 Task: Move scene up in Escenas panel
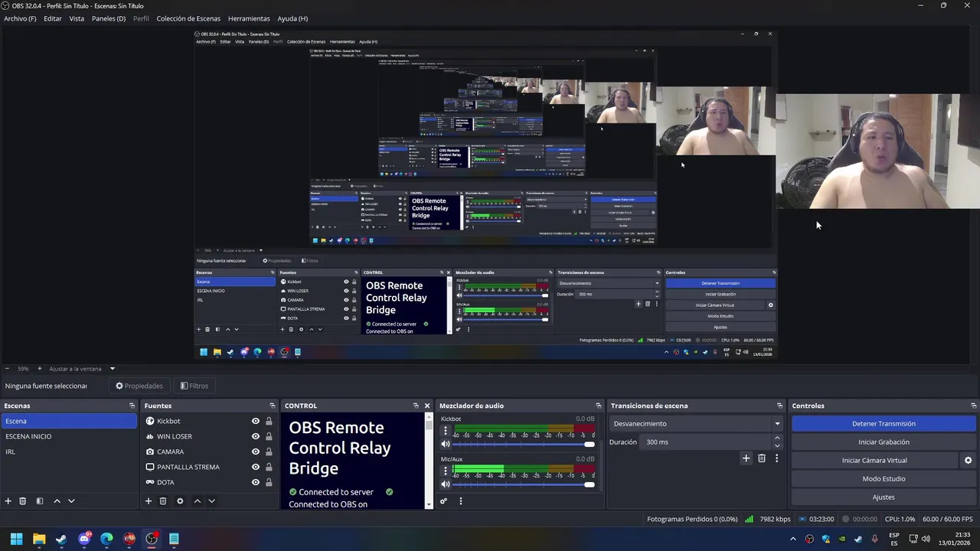57,501
